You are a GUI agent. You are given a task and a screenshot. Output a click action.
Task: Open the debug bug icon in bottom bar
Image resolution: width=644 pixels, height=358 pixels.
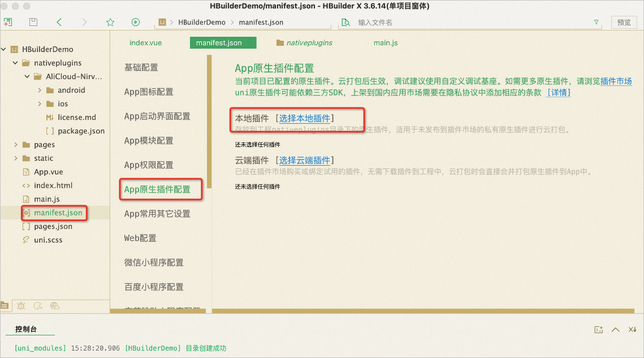(21, 306)
